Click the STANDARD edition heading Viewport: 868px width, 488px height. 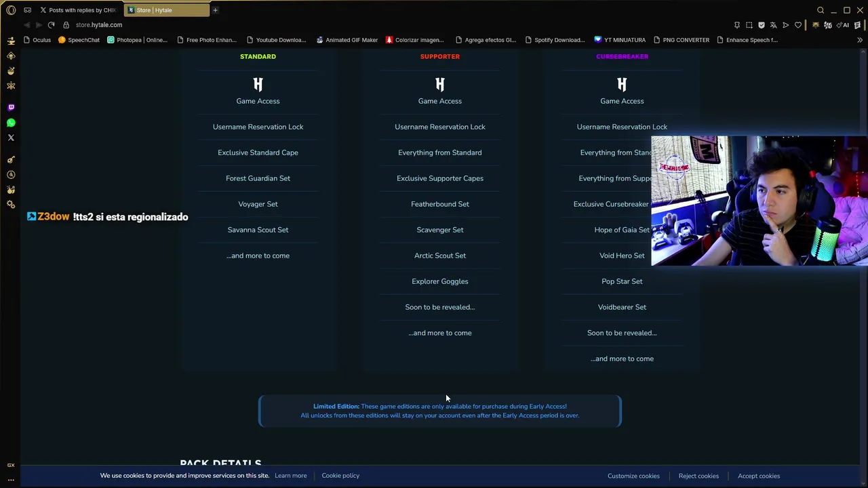tap(258, 56)
